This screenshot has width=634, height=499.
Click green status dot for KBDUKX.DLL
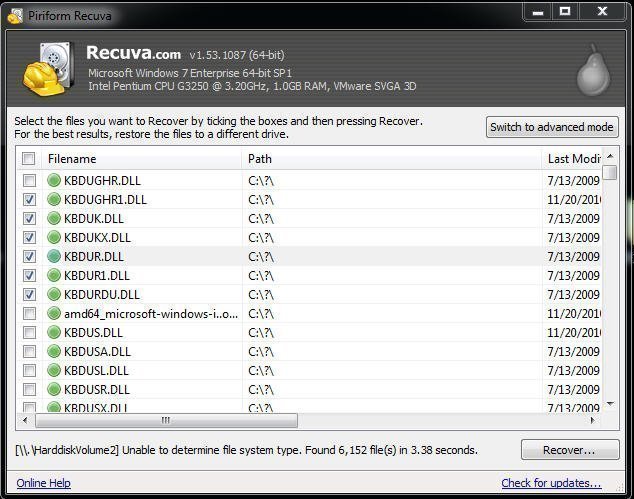54,237
